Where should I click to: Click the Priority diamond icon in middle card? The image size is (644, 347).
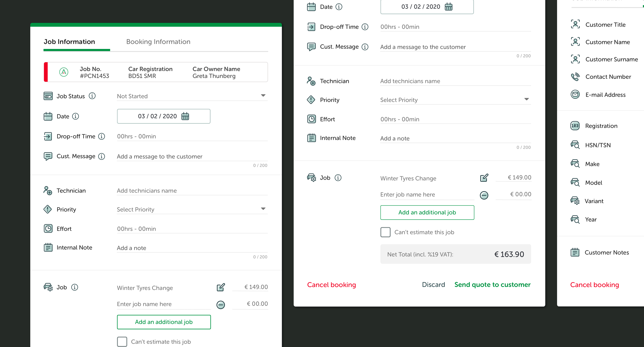coord(311,100)
